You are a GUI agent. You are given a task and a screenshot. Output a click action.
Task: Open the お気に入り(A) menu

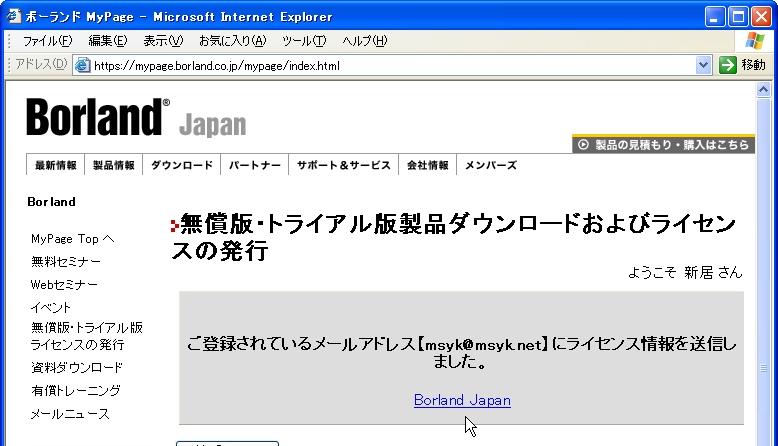232,40
